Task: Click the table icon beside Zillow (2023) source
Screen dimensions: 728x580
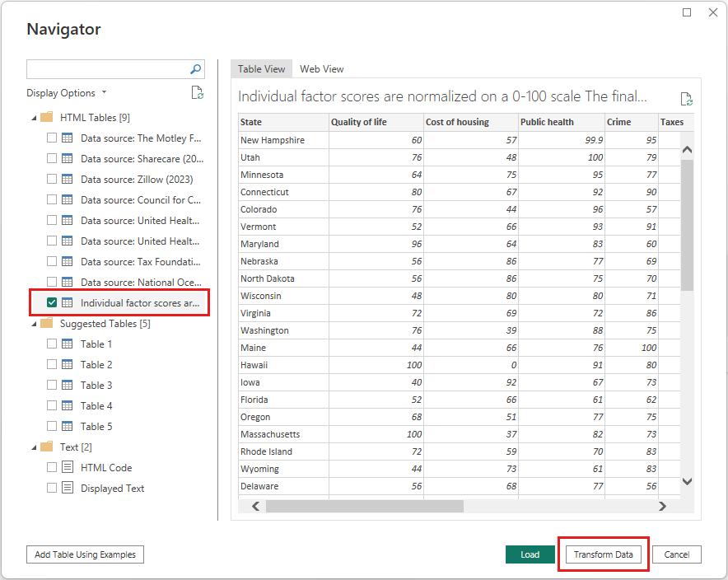Action: click(65, 179)
